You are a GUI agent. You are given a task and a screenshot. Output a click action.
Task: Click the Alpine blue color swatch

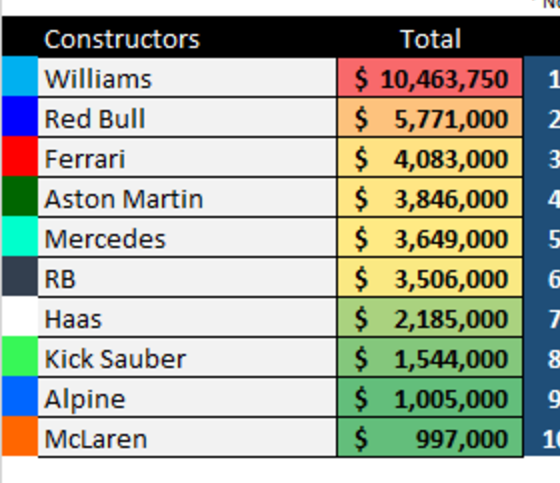[x=20, y=397]
